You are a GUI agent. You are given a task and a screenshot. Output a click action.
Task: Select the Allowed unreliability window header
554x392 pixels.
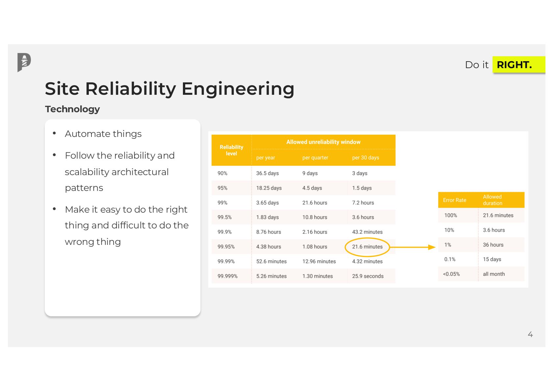[x=323, y=142]
